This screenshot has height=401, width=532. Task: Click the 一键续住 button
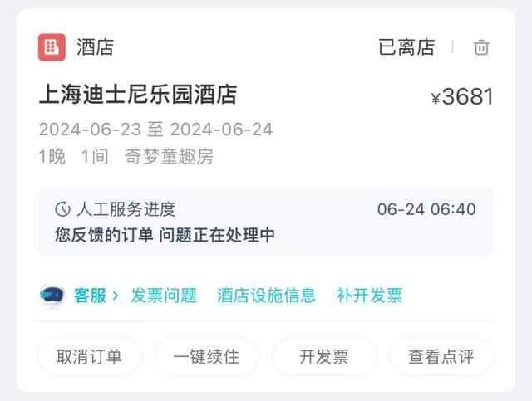coord(206,357)
